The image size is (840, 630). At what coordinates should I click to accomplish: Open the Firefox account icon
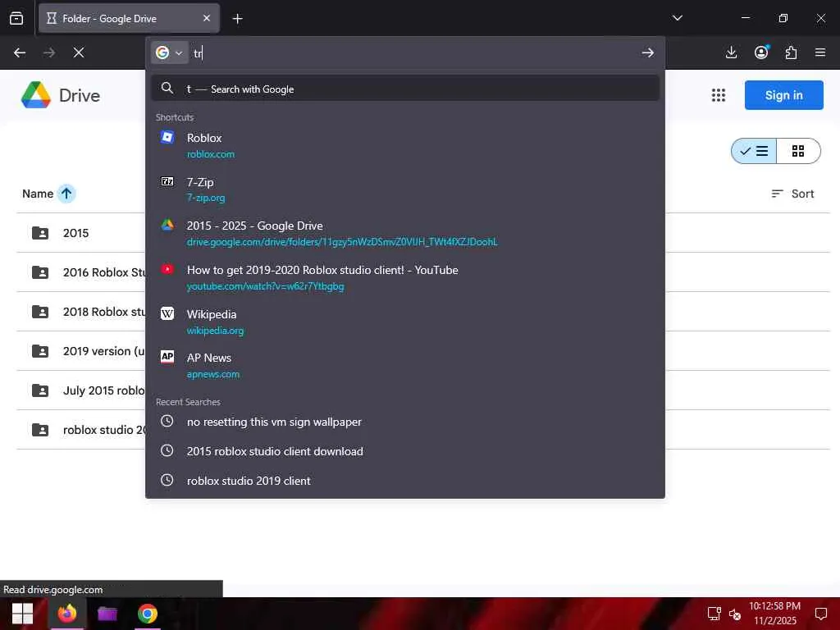click(x=761, y=52)
